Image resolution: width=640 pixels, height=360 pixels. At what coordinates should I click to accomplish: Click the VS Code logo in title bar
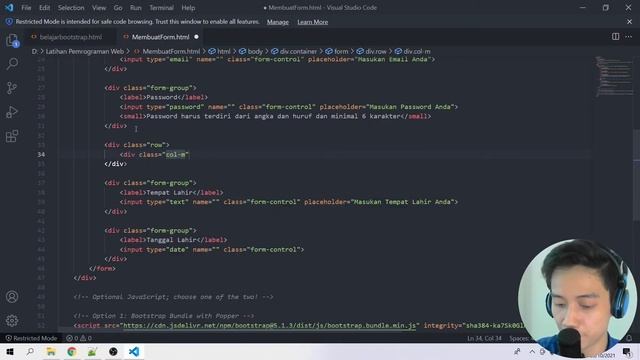pos(9,7)
